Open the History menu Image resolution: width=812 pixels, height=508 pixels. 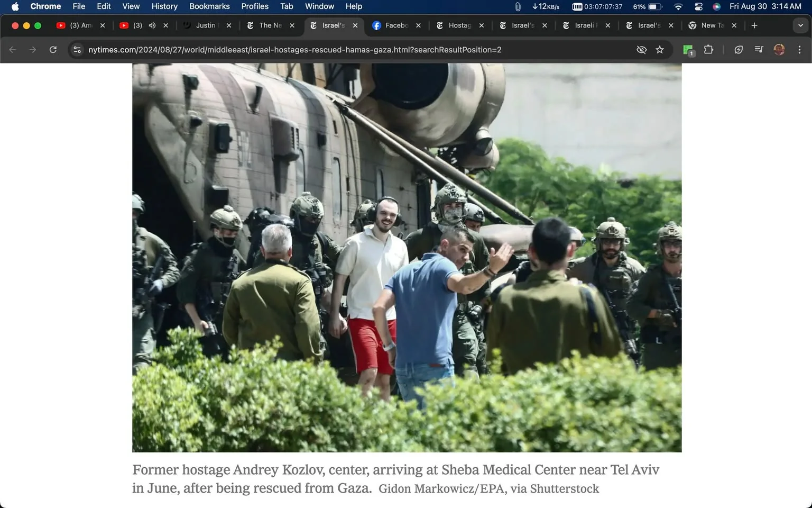tap(164, 6)
